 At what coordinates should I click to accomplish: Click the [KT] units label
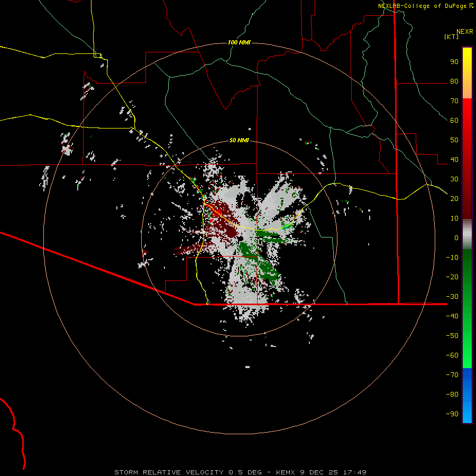point(451,36)
